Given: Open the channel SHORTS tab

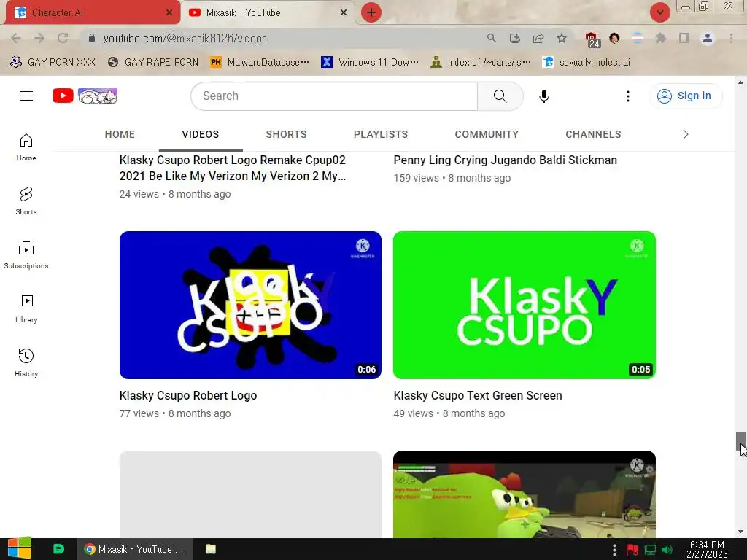Looking at the screenshot, I should (286, 134).
